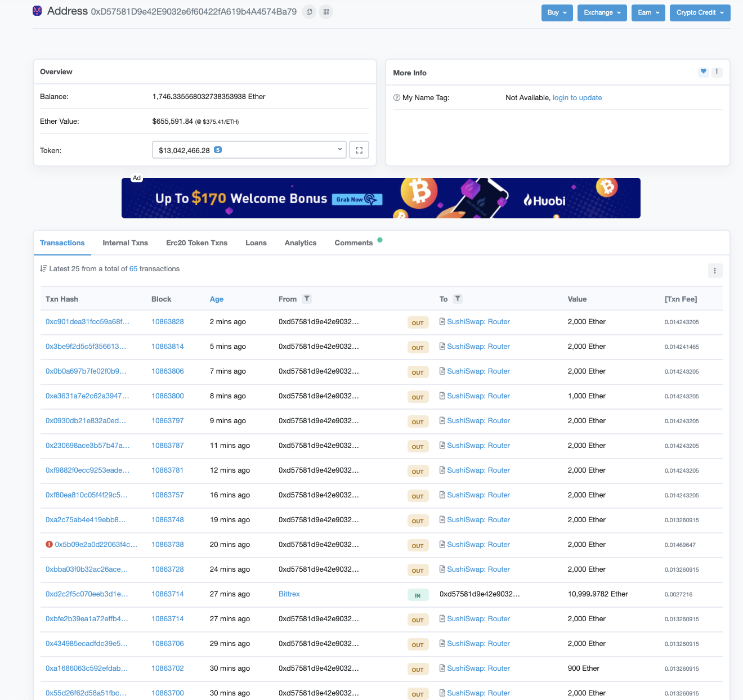
Task: Open block 10863706
Action: [x=168, y=644]
